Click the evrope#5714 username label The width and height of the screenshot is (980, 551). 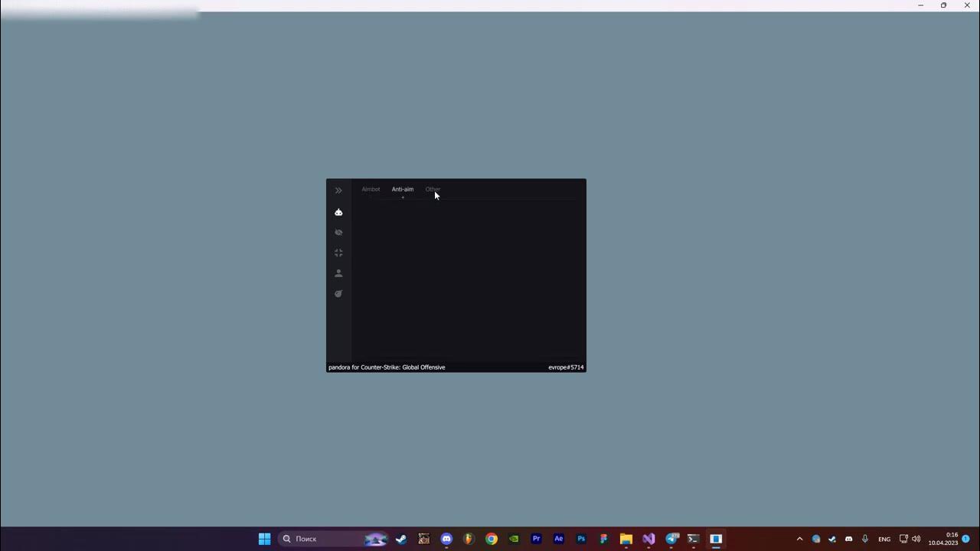(x=566, y=367)
